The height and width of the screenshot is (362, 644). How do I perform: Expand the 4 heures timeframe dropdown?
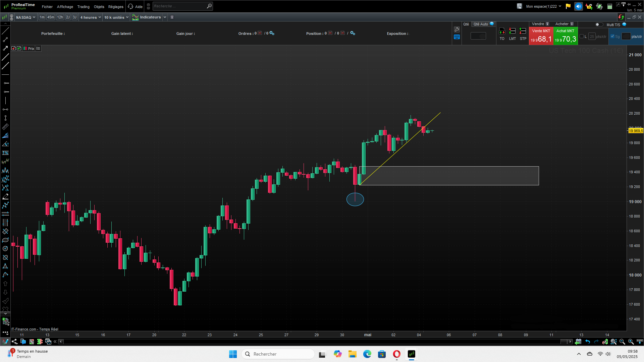pos(91,17)
